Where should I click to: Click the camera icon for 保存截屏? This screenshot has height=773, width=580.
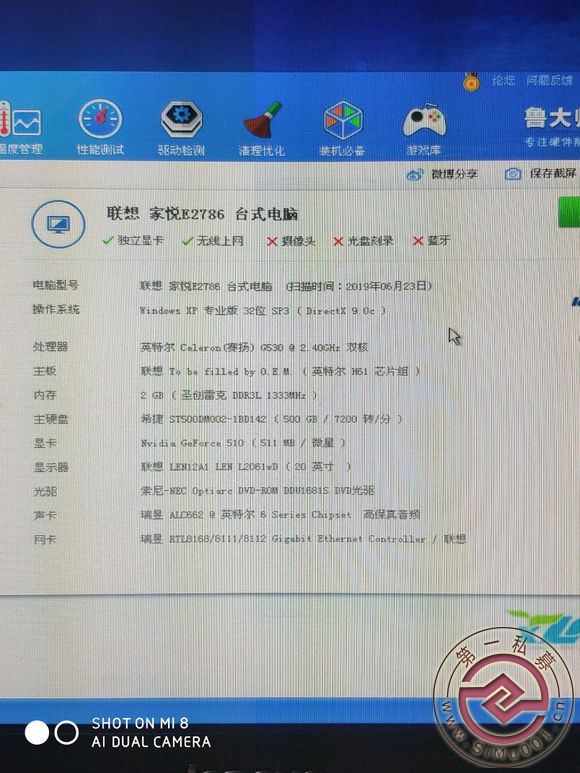513,174
